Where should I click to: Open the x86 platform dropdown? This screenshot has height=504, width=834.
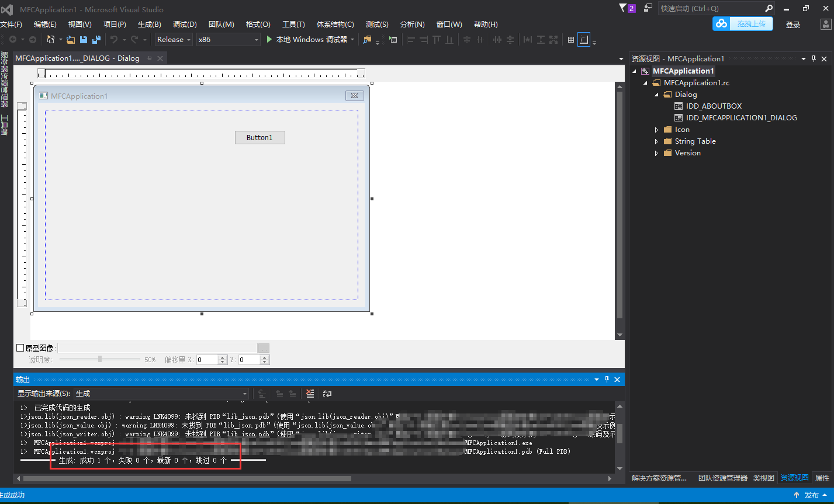coord(228,40)
